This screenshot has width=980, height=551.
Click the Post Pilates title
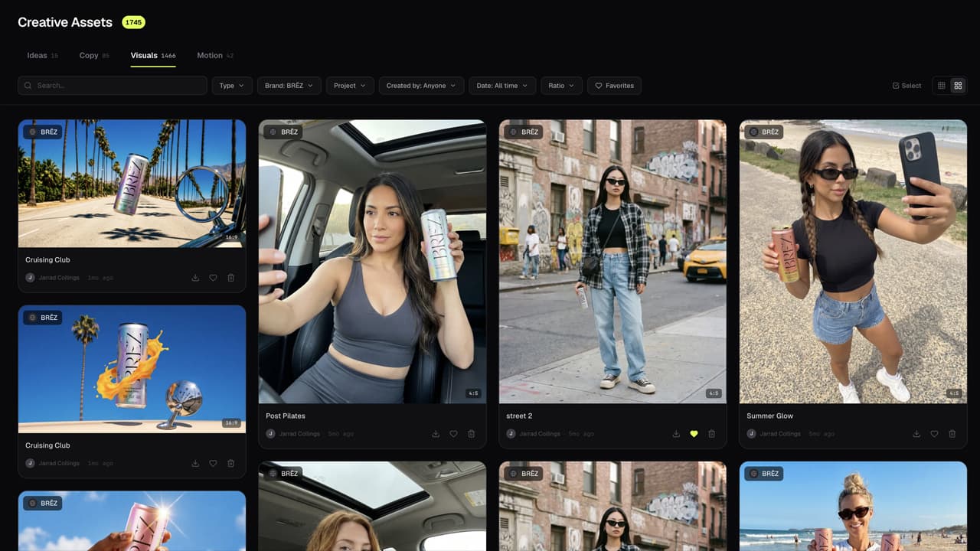(286, 416)
